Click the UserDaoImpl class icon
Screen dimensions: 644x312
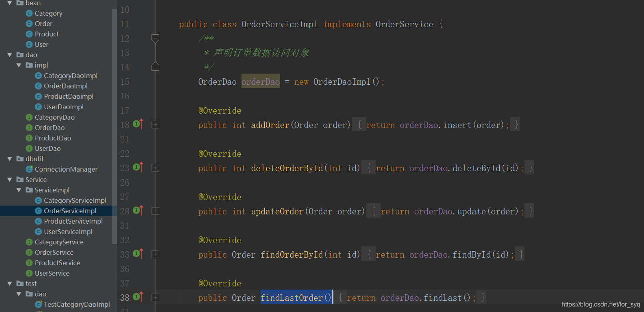click(x=38, y=107)
